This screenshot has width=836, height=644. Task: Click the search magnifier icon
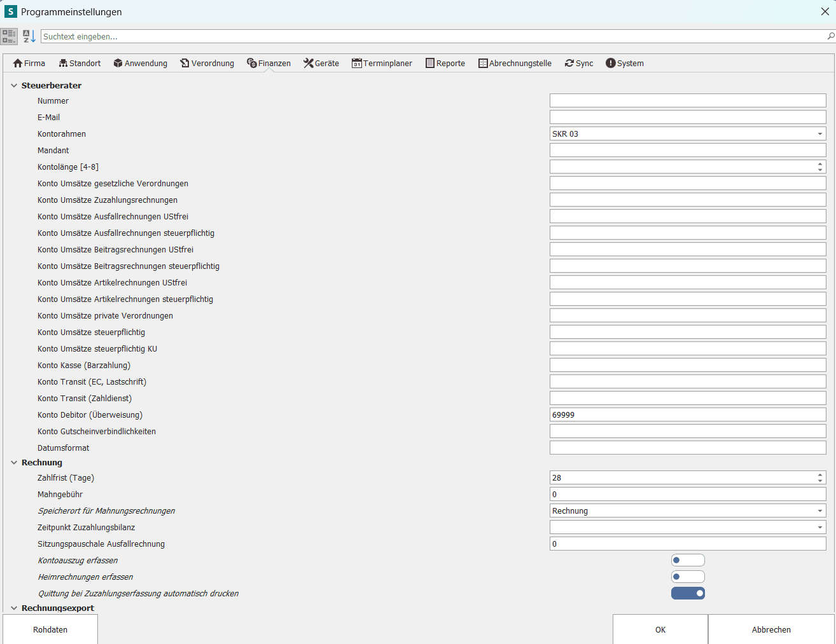pos(830,36)
